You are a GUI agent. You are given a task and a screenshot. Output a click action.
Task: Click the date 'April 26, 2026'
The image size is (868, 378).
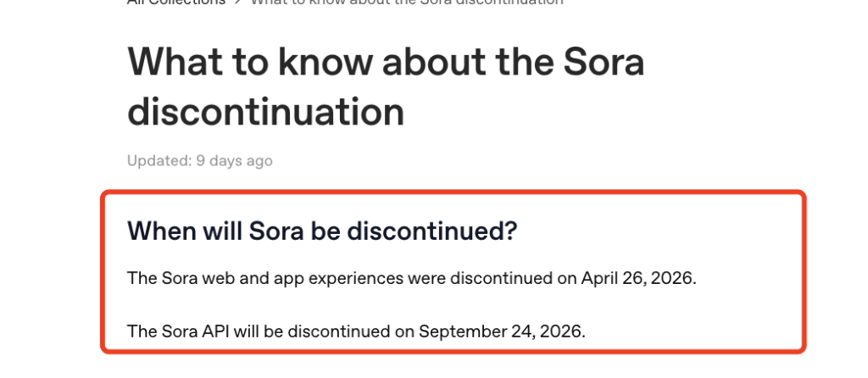click(637, 278)
